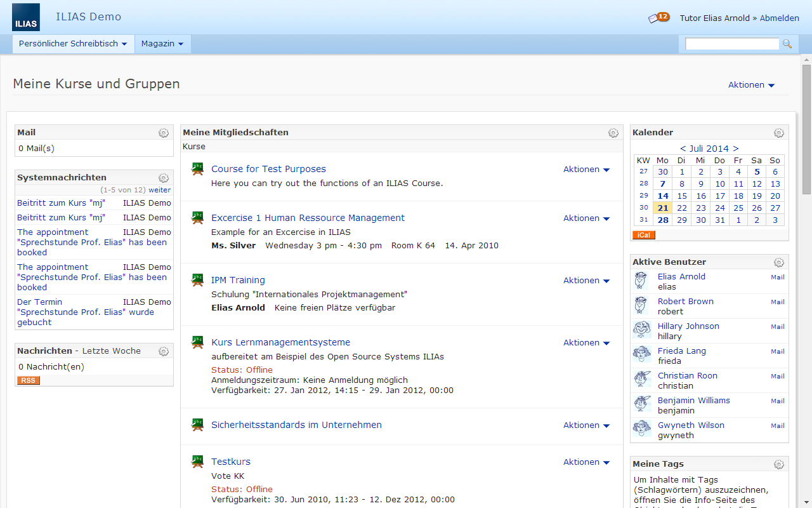Click the orange RSS feed button
Image resolution: width=812 pixels, height=508 pixels.
tap(29, 380)
